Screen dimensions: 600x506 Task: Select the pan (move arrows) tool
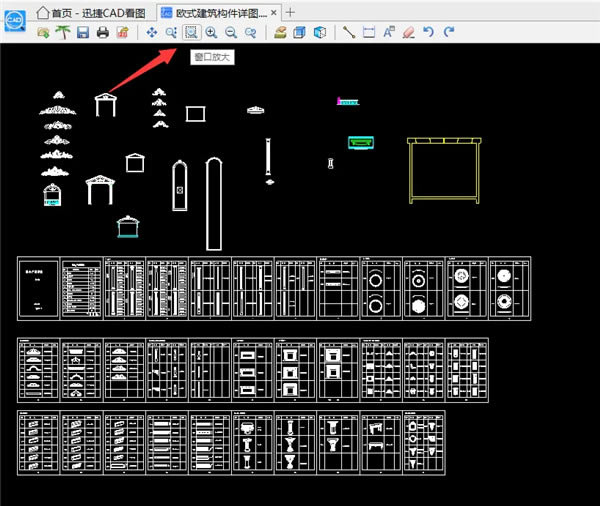click(152, 33)
